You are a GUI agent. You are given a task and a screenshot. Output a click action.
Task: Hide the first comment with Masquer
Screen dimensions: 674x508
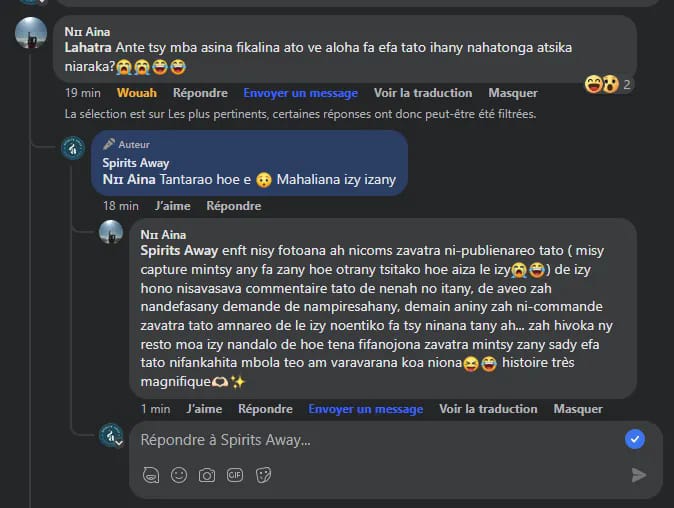point(513,93)
